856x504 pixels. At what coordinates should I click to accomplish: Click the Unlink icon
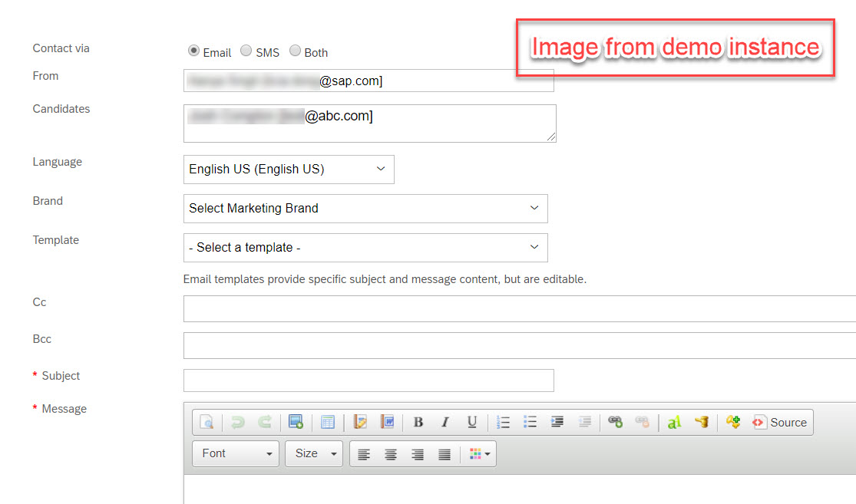coord(643,422)
